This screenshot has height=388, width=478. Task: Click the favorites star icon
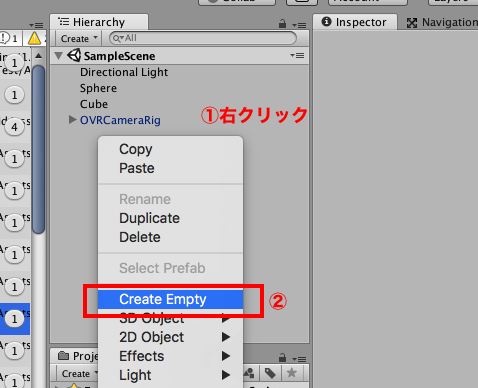click(292, 373)
